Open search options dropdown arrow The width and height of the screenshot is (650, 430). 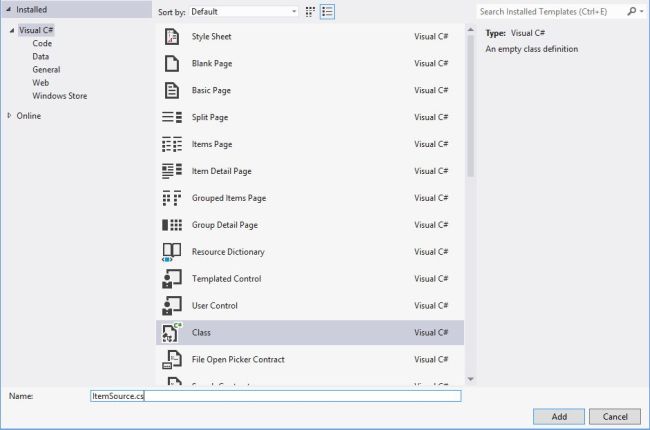coord(642,11)
